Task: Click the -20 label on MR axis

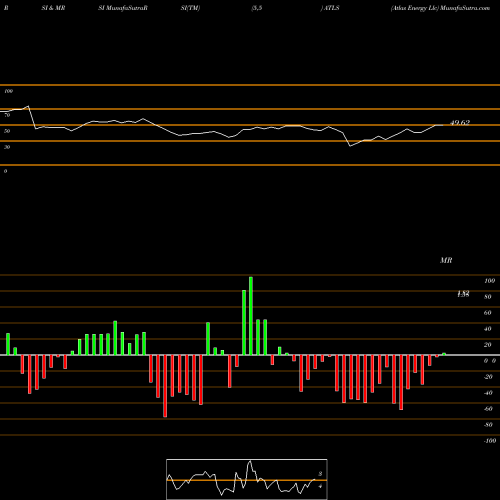Action: tap(488, 377)
